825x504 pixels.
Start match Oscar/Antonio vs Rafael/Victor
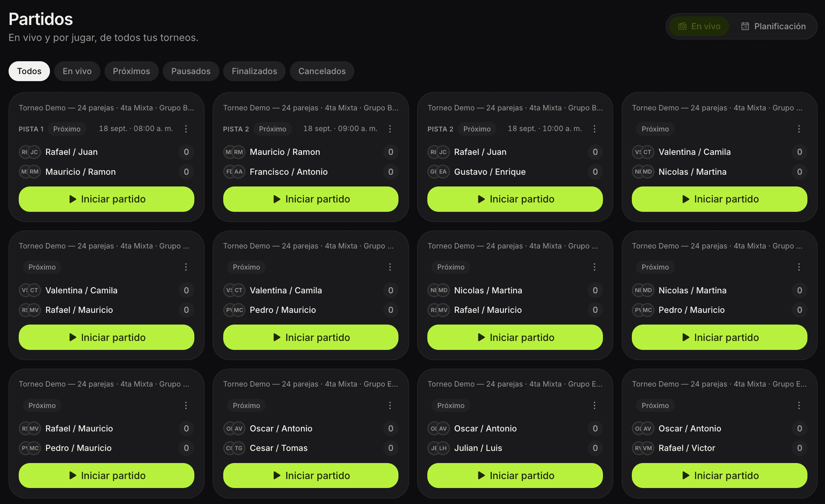click(x=720, y=476)
